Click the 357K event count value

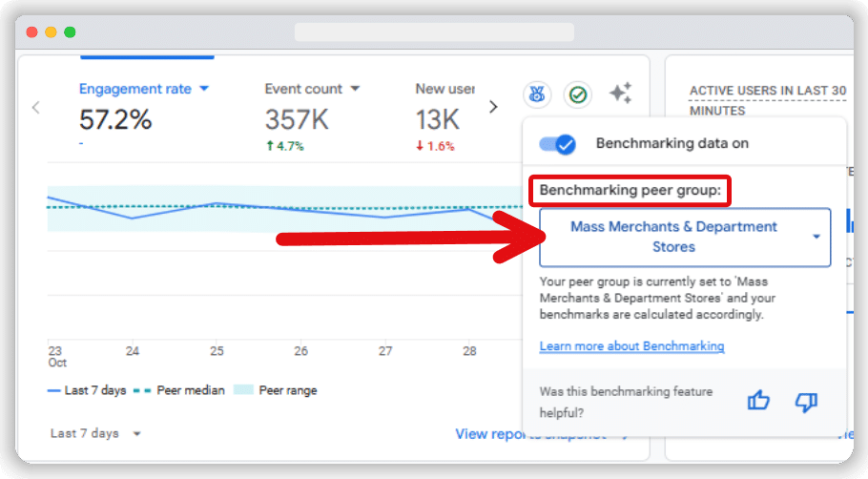coord(297,119)
